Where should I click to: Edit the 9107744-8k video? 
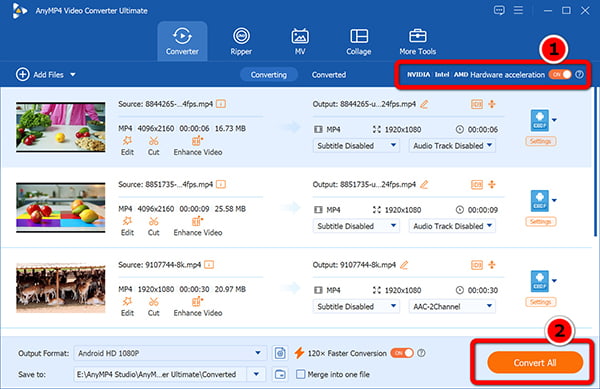[x=127, y=307]
